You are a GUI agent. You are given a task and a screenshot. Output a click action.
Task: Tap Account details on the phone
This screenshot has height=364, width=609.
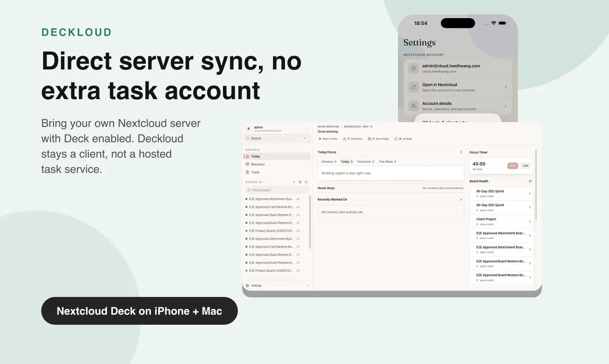[x=458, y=106]
